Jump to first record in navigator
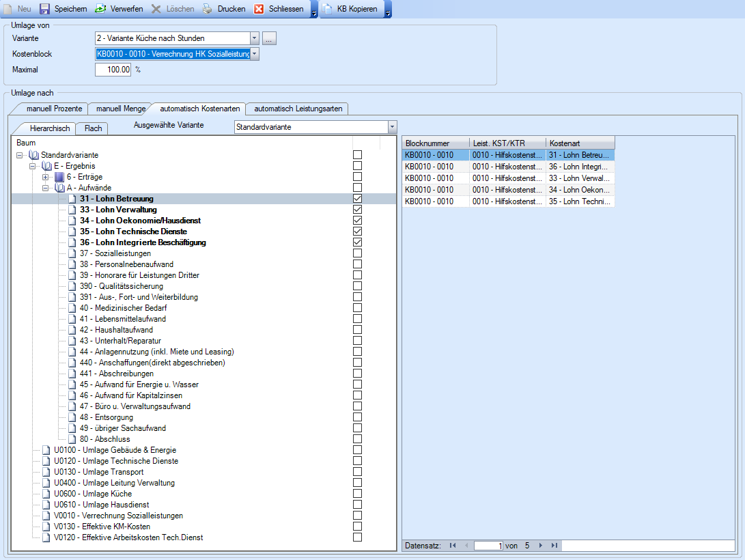This screenshot has width=745, height=560. tap(453, 546)
